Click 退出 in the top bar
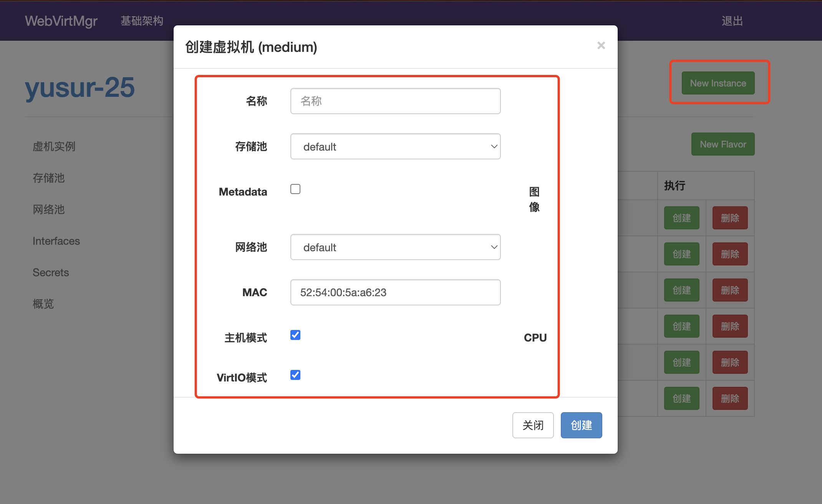This screenshot has width=822, height=504. pos(732,21)
